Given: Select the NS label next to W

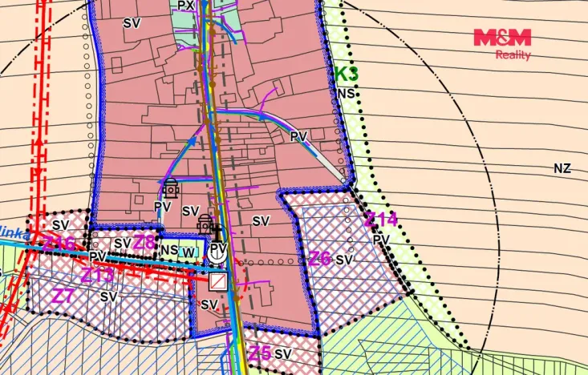Looking at the screenshot, I should [169, 250].
